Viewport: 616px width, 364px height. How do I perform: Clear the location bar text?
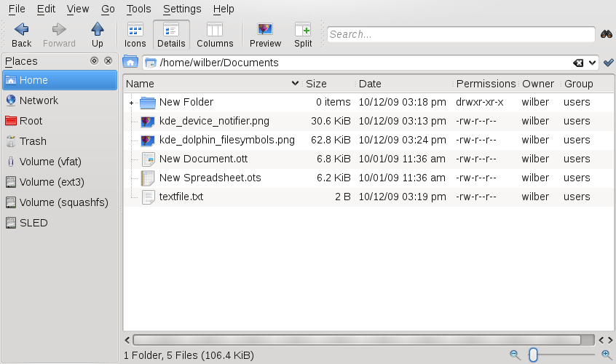(578, 63)
